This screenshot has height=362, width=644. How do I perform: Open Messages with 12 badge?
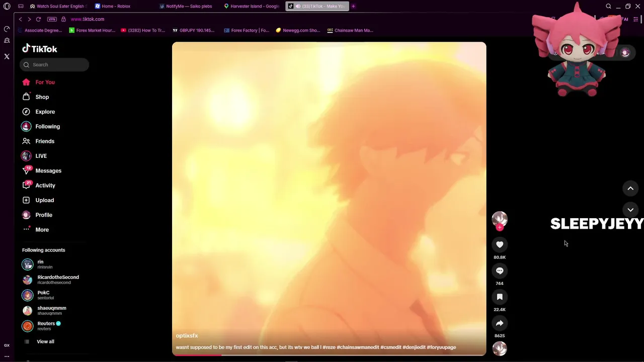point(48,170)
